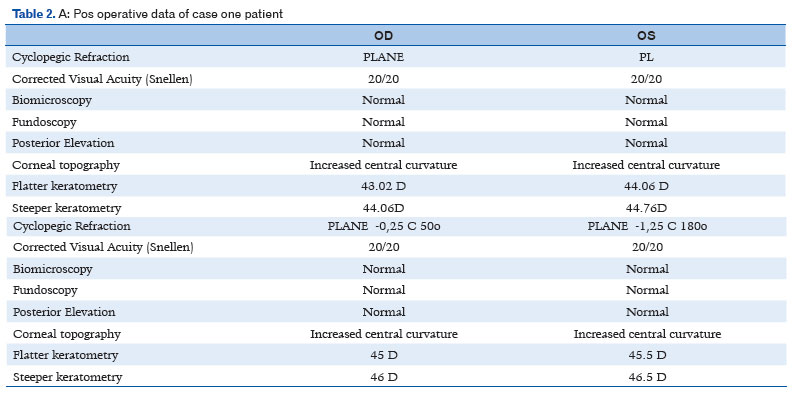Select the 45.5 D keratometry value
The image size is (793, 394).
click(647, 355)
